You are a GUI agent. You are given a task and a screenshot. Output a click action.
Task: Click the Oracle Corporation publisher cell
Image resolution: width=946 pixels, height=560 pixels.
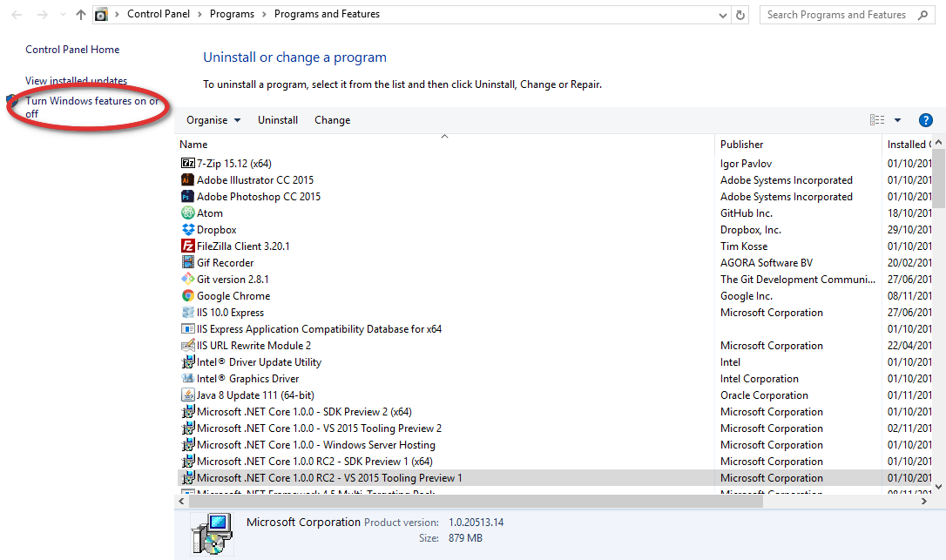coord(764,395)
